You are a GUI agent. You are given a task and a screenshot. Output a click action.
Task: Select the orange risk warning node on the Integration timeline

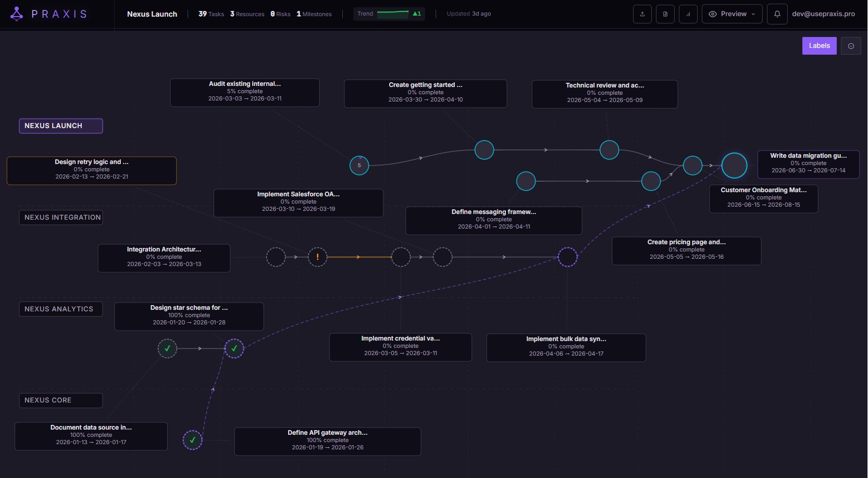[317, 257]
